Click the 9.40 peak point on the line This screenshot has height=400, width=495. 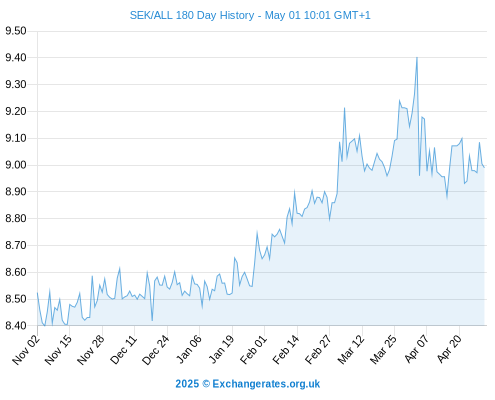coord(417,58)
